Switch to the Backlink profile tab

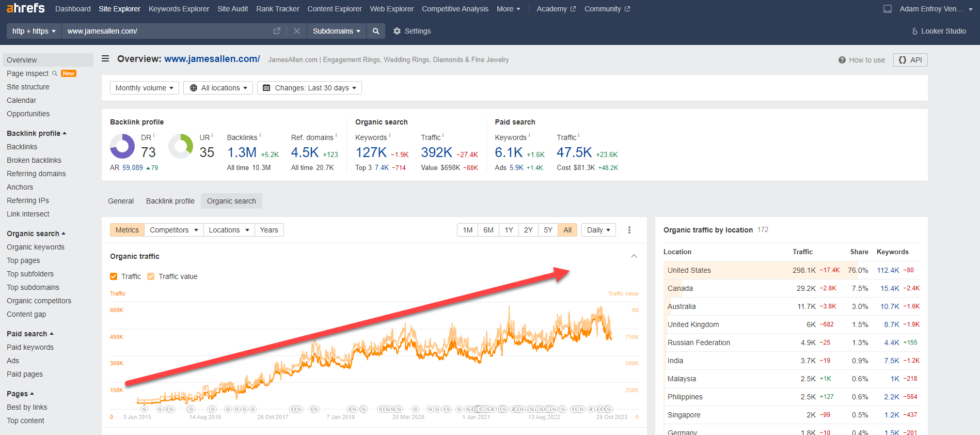pyautogui.click(x=170, y=201)
